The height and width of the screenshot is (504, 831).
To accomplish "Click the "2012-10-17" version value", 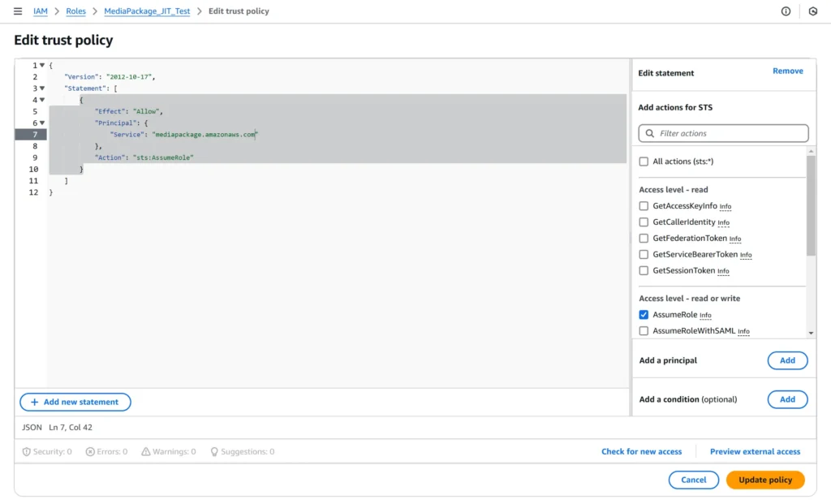I will (131, 77).
